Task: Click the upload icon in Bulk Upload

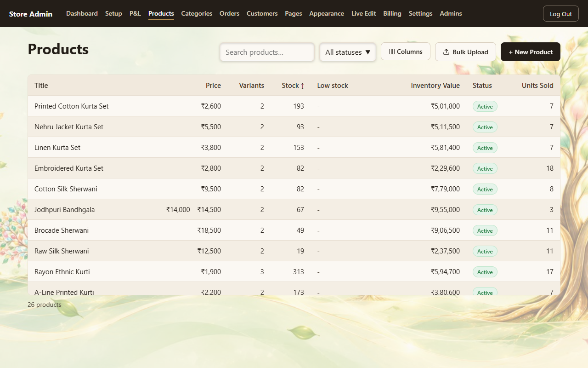Action: pos(446,52)
